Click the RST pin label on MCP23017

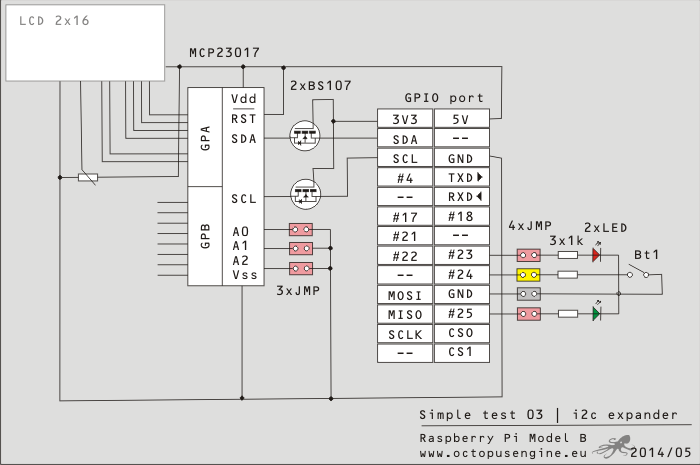[244, 119]
